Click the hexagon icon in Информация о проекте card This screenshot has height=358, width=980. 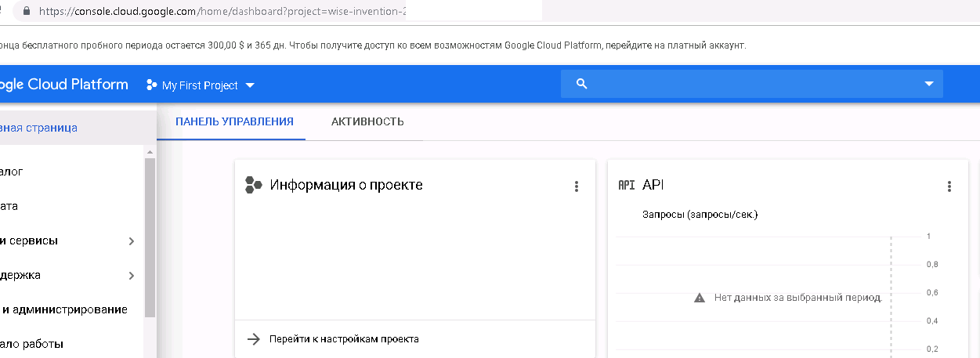(253, 185)
